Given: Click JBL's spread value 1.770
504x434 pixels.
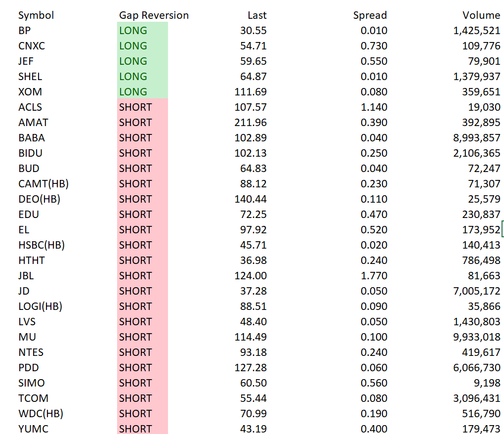Looking at the screenshot, I should click(374, 275).
